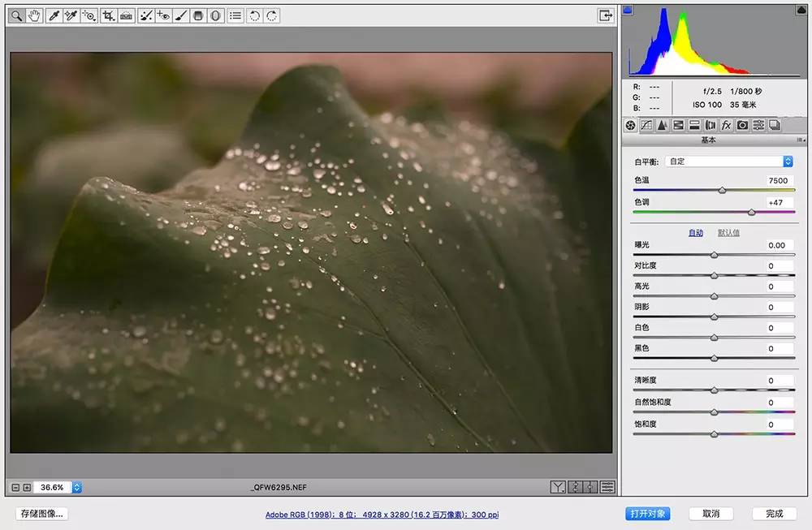This screenshot has height=530, width=812.
Task: Click the 取消 cancel button
Action: (x=711, y=514)
